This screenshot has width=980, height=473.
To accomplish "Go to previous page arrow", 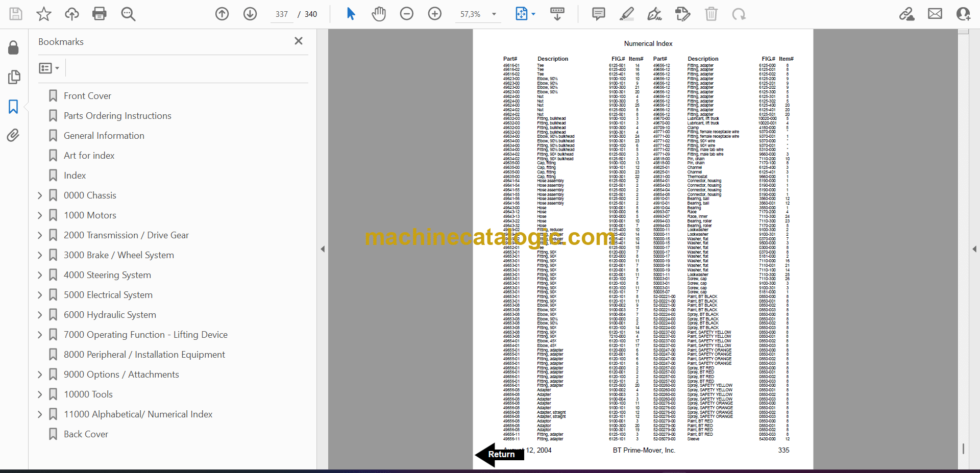I will click(x=222, y=14).
